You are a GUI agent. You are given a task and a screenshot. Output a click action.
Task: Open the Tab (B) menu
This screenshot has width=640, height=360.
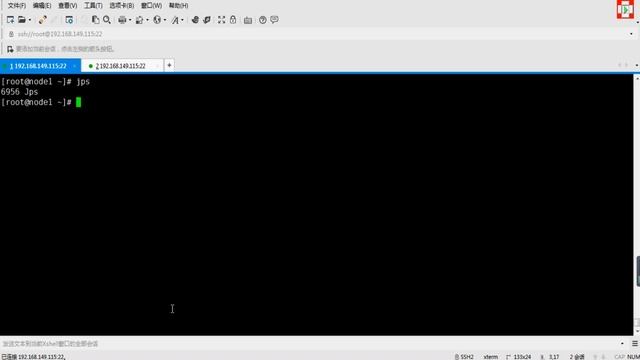[x=122, y=6]
